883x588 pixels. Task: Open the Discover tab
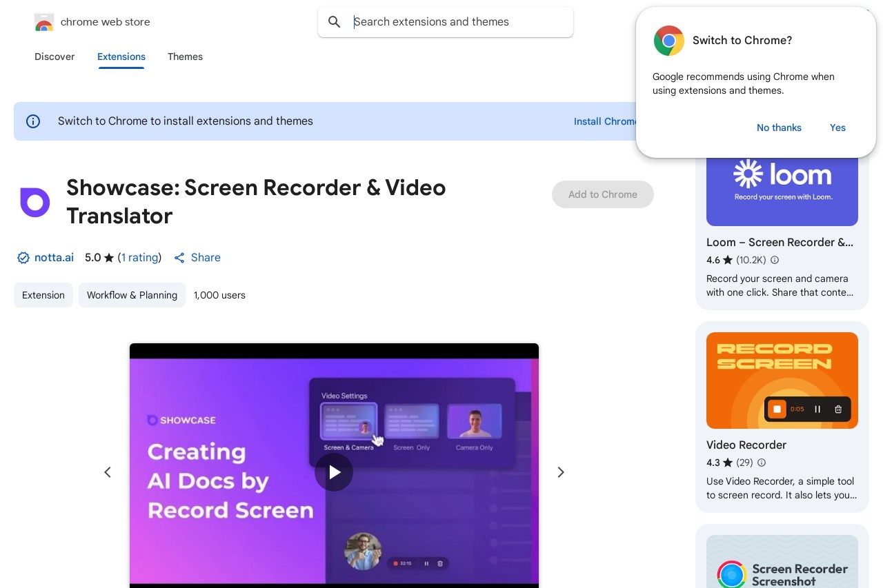[54, 57]
